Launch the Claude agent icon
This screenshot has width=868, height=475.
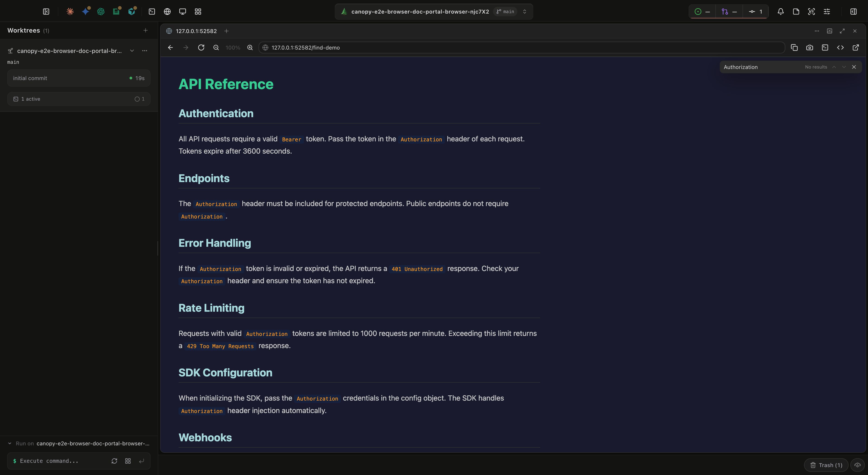70,12
